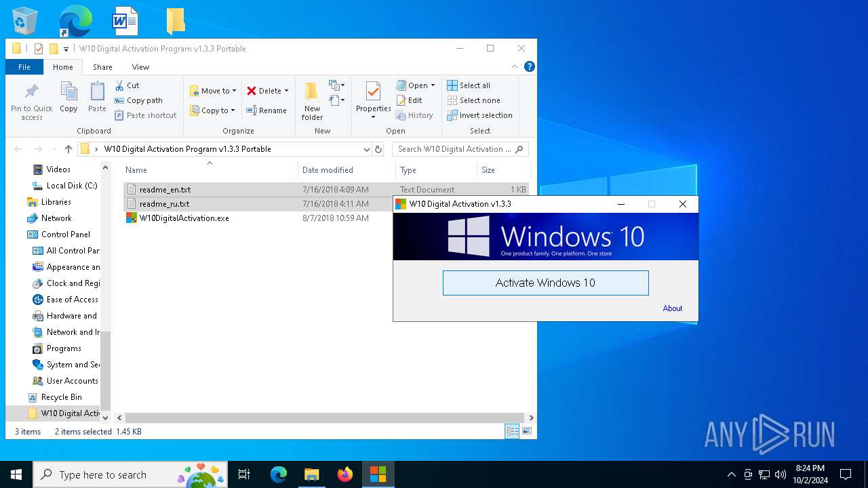Click the Search W10 Digital Activation field
The height and width of the screenshot is (488, 868).
pos(460,149)
